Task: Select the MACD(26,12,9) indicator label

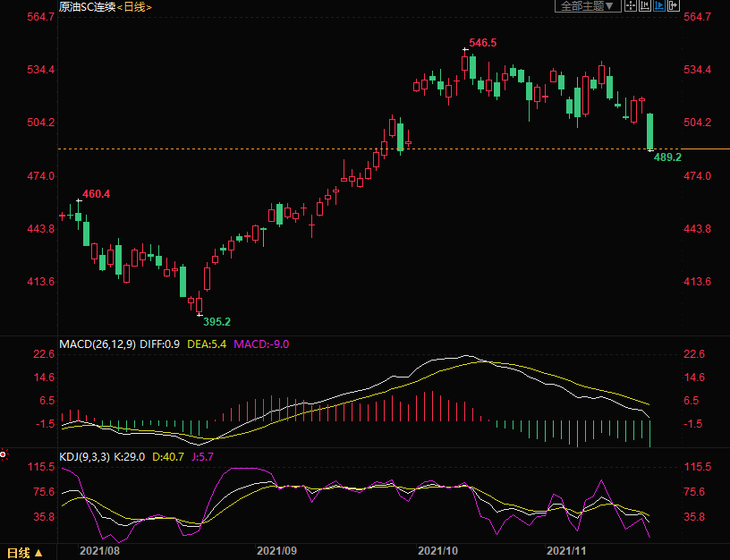Action: pyautogui.click(x=99, y=344)
